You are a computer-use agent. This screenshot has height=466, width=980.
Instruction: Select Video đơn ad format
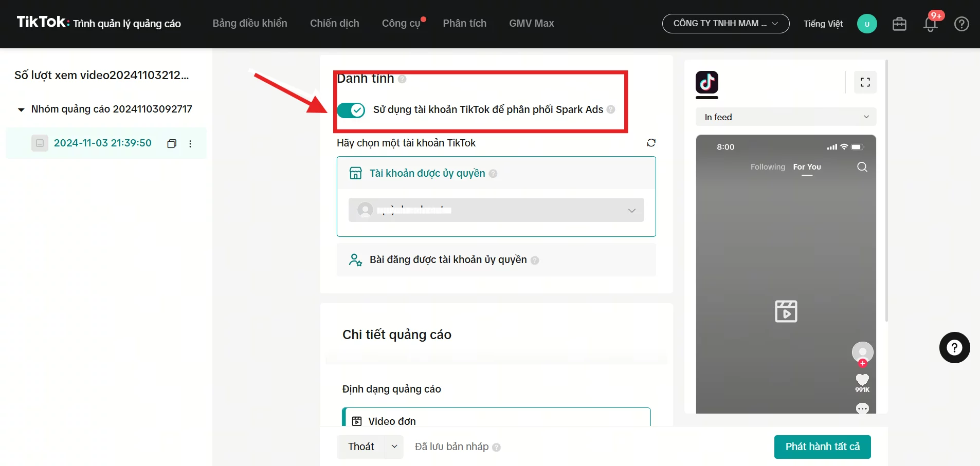click(496, 417)
